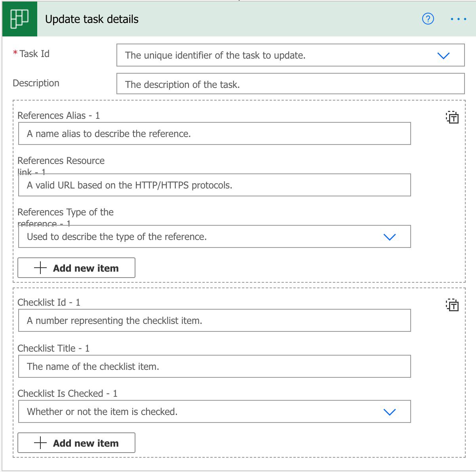This screenshot has width=476, height=472.
Task: Select true from Checklist Is Checked options
Action: 390,411
